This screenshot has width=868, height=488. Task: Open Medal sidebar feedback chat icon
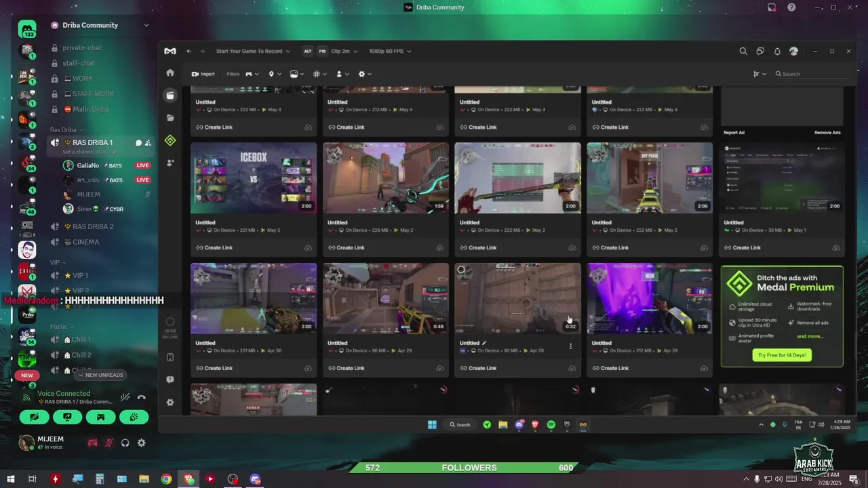coord(170,380)
